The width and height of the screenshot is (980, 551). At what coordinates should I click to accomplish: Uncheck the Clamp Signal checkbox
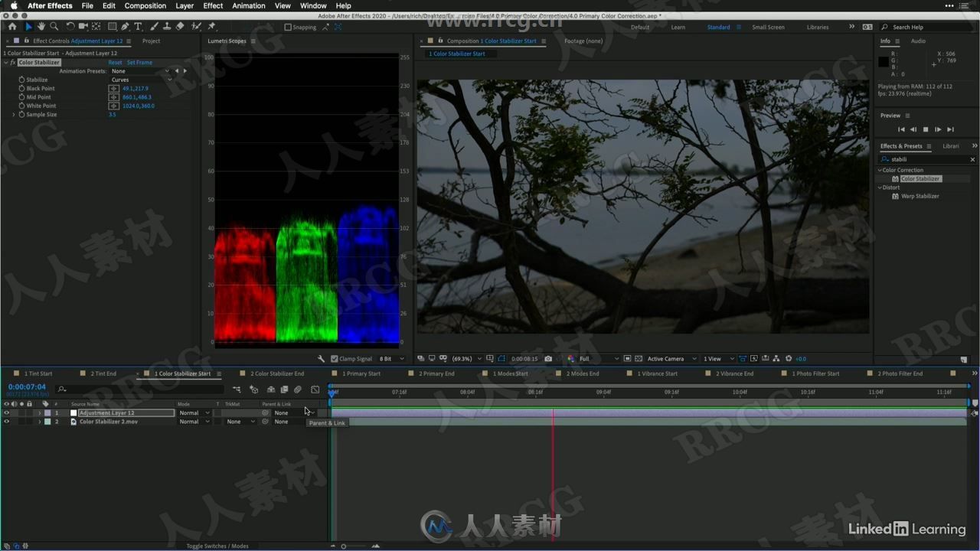(334, 359)
